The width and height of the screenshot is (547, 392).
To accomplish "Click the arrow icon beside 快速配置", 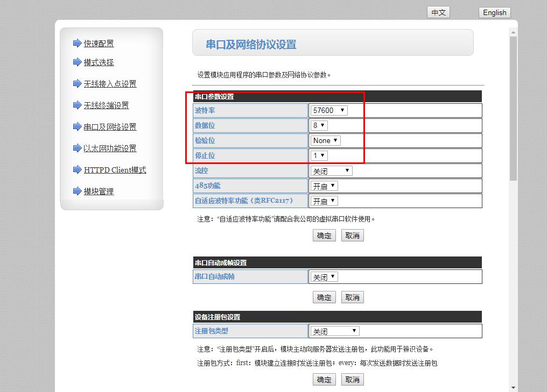I will tap(77, 44).
